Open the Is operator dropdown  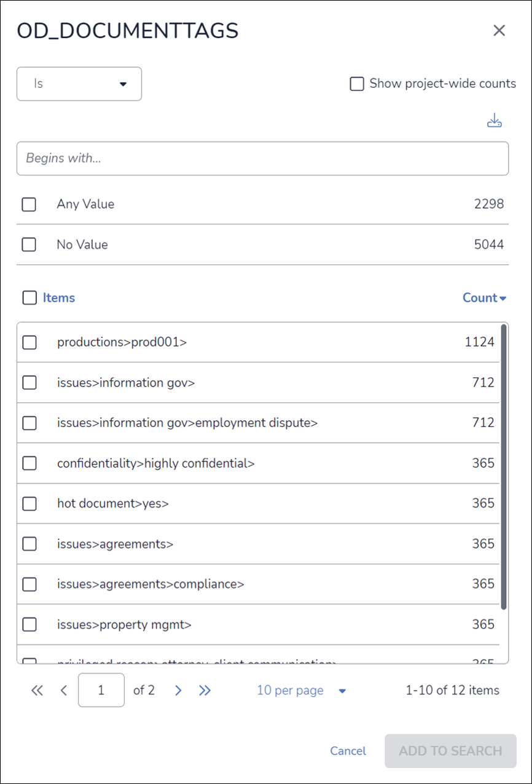79,84
